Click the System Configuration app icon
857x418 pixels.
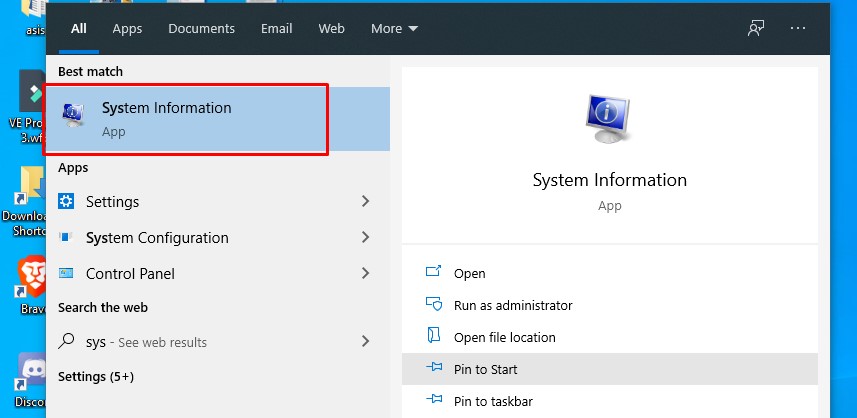[x=67, y=238]
